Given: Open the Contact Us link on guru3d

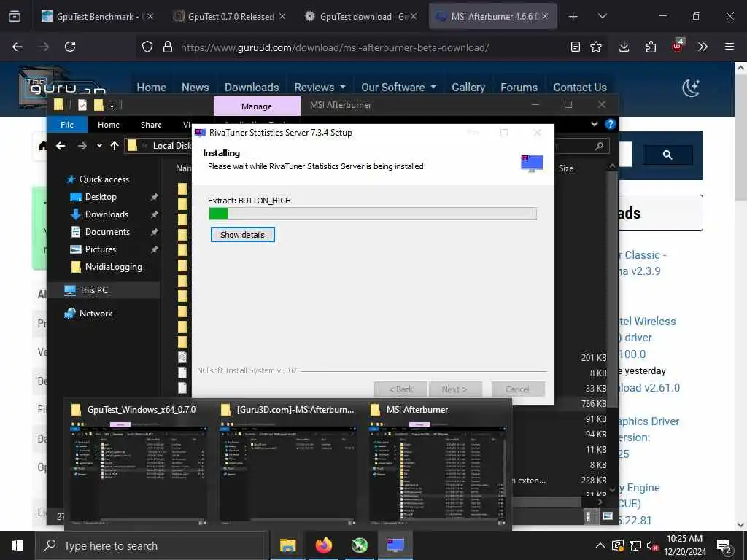Looking at the screenshot, I should pos(580,87).
